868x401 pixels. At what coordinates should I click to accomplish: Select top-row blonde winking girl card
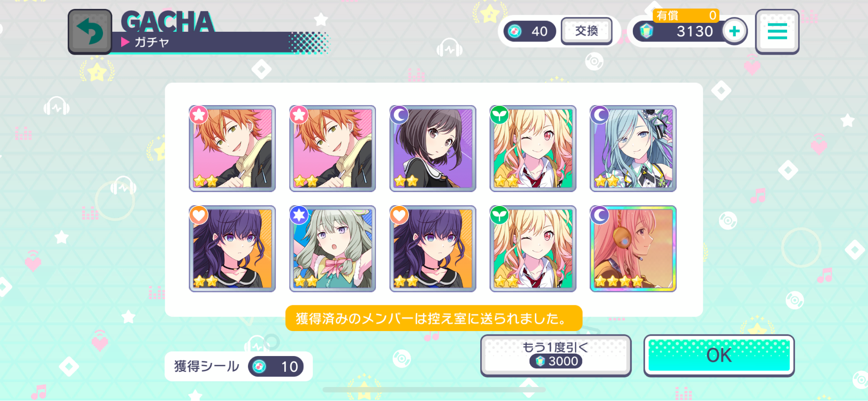click(x=533, y=149)
